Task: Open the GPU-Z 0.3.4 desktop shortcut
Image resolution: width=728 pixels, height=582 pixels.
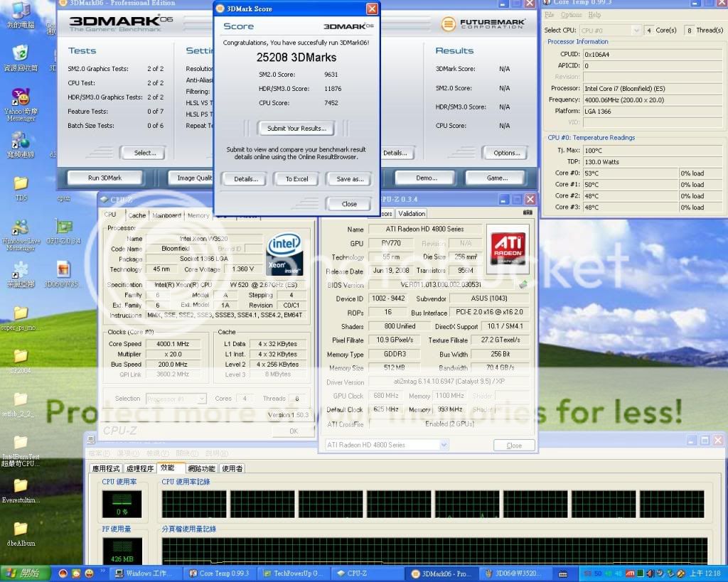Action: (64, 228)
